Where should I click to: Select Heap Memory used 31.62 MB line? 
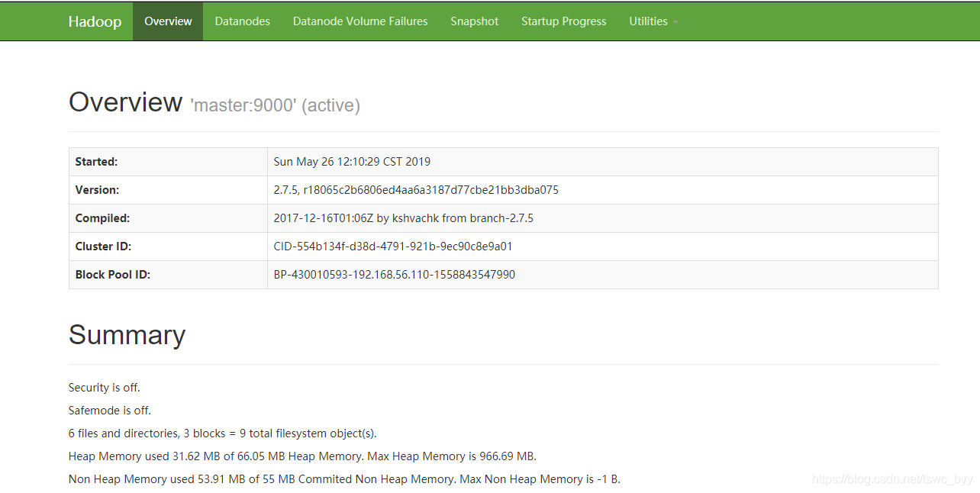point(302,456)
